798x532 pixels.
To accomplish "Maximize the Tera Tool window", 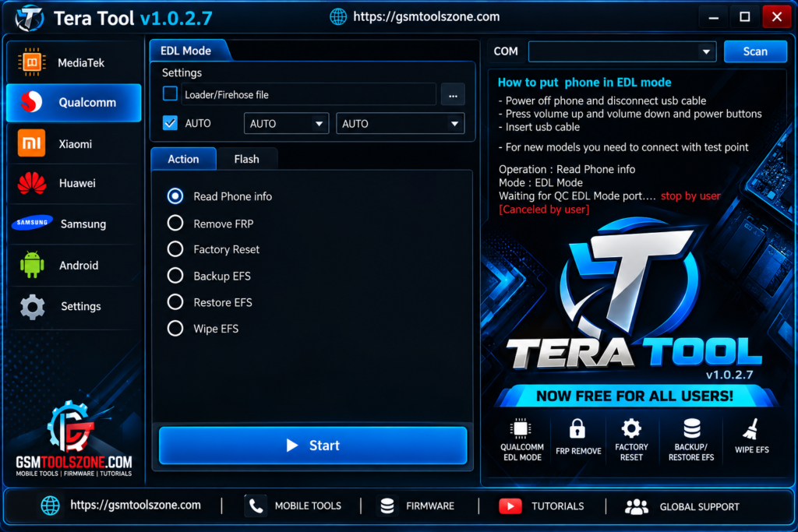I will point(744,17).
